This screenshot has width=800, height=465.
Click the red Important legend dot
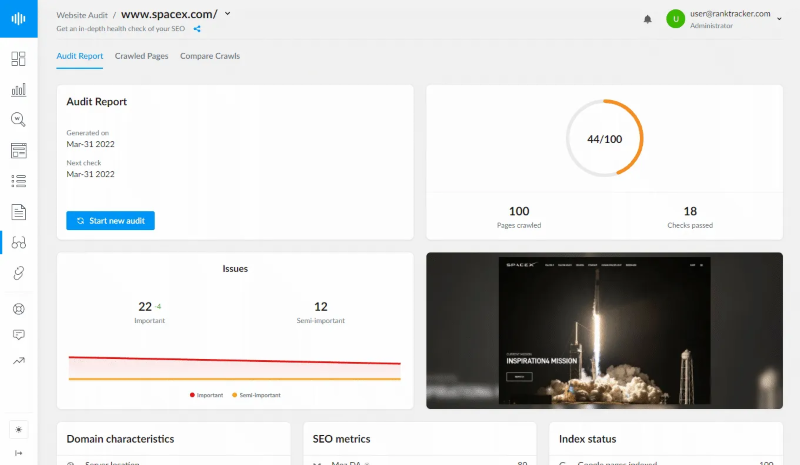click(x=192, y=395)
